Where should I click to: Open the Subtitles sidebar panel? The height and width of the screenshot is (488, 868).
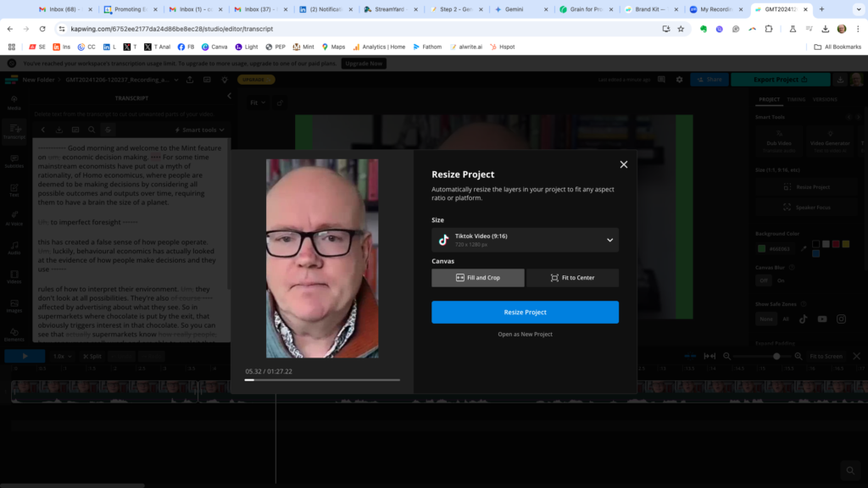(14, 159)
